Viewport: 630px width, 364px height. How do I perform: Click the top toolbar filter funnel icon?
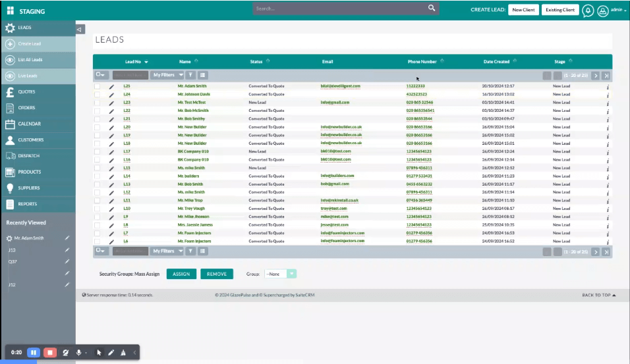coord(190,76)
